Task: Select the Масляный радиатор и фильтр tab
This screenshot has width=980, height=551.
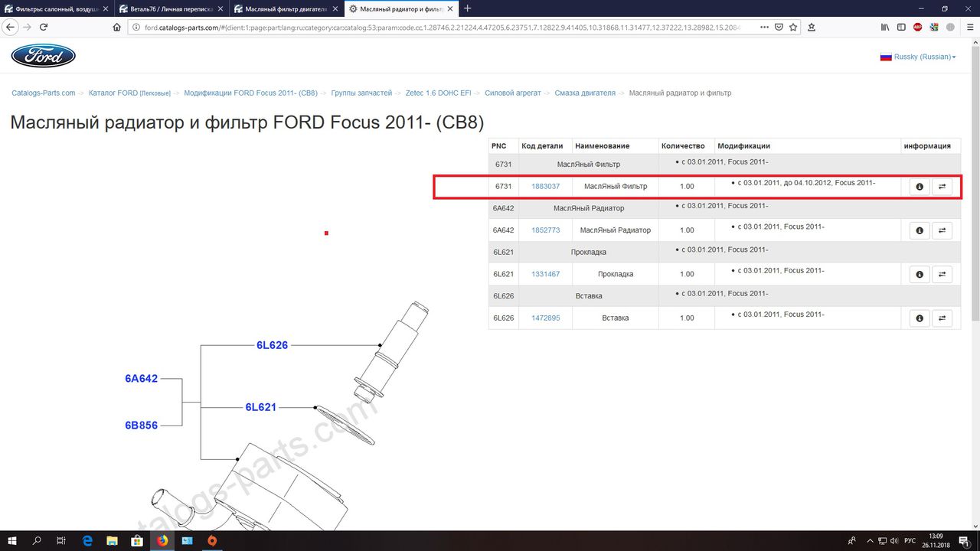Action: (x=400, y=8)
